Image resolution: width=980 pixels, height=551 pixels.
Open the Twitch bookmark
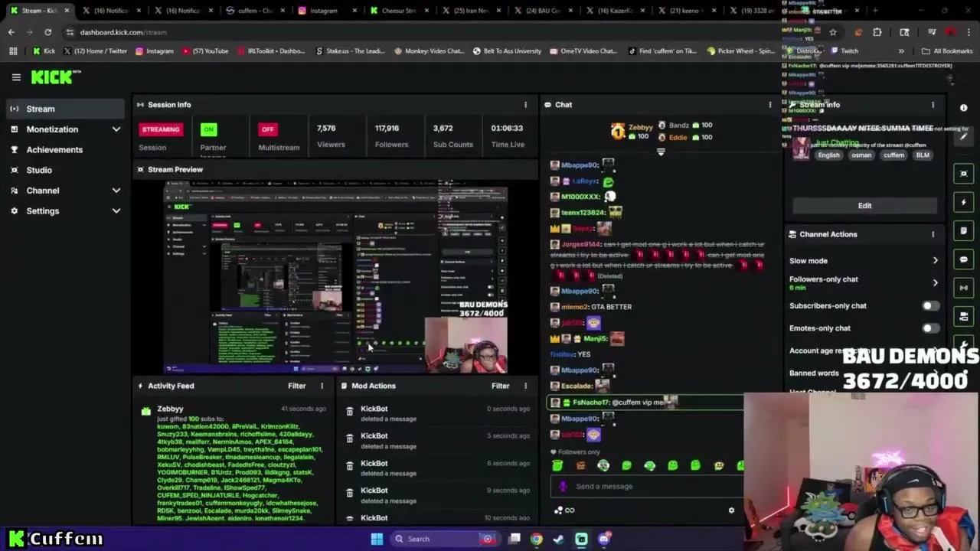click(842, 51)
